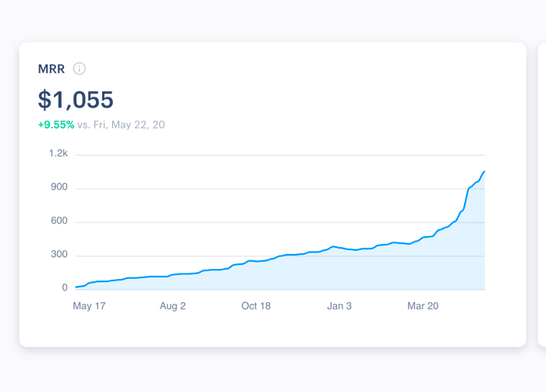This screenshot has width=546, height=392.
Task: Click the adjacent card at right edge
Action: [x=542, y=195]
